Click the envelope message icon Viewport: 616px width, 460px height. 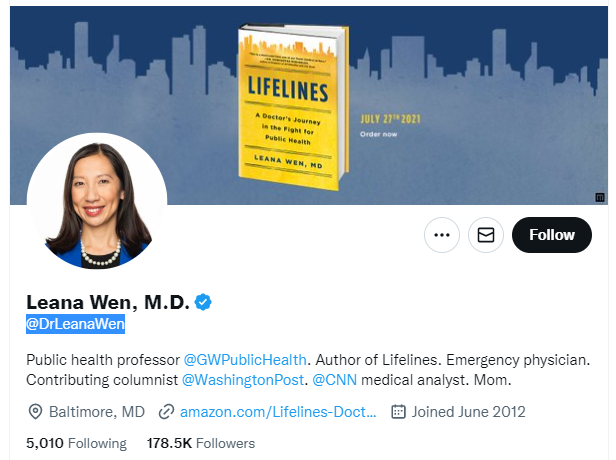coord(486,235)
